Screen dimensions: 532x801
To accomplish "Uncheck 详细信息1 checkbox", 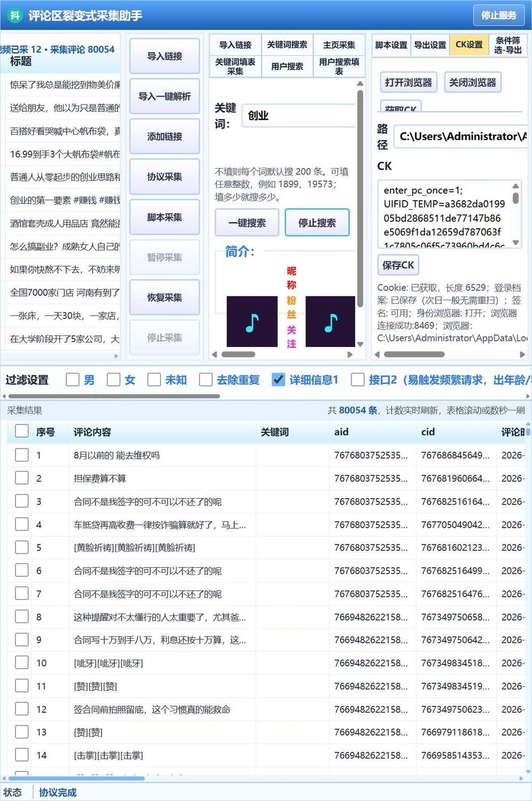I will coord(278,379).
